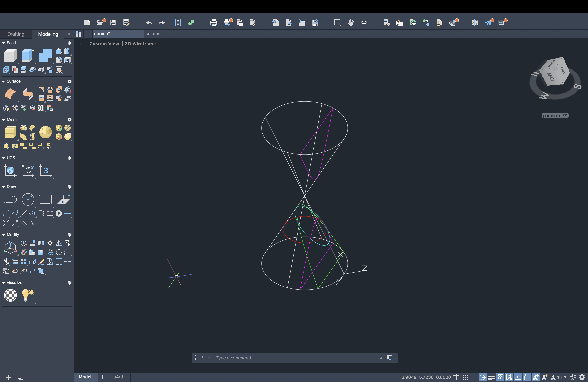Image resolution: width=588 pixels, height=382 pixels.
Task: Collapse the Surface panel section
Action: pyautogui.click(x=3, y=81)
